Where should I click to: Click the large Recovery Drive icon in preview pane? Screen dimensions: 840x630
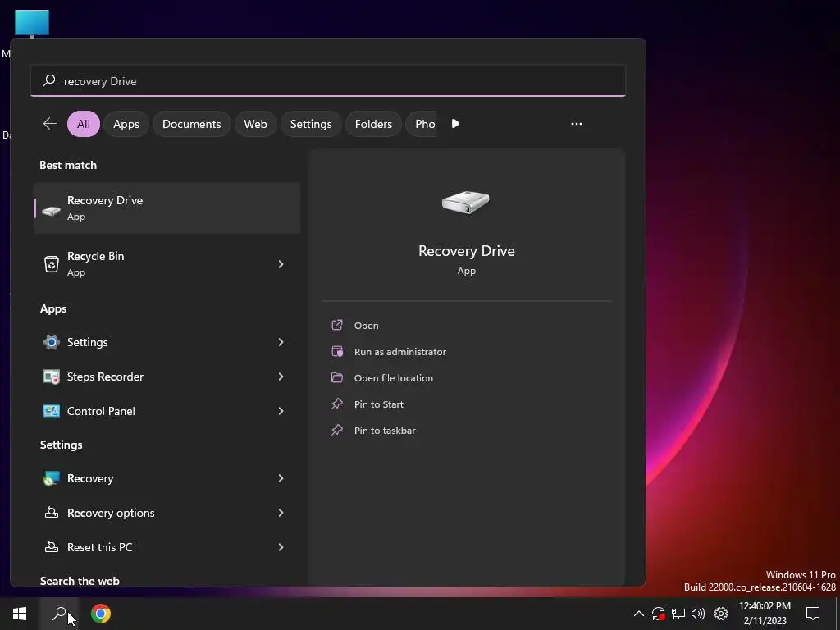tap(466, 202)
